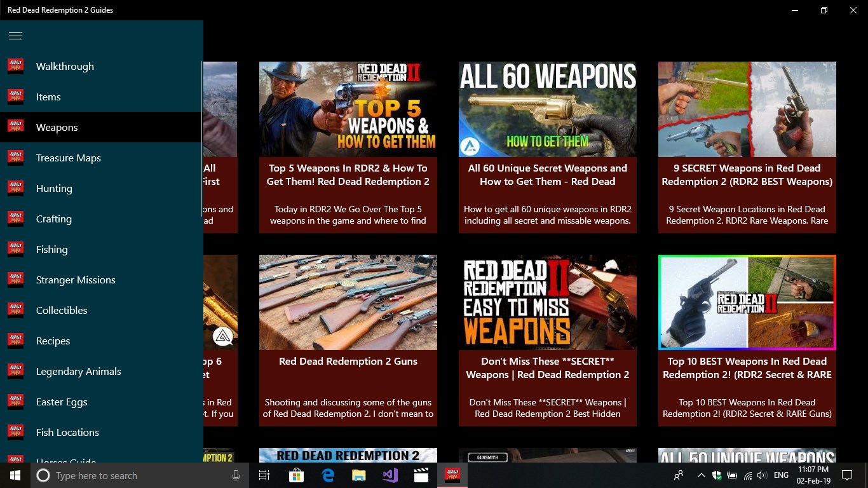Image resolution: width=868 pixels, height=488 pixels.
Task: Click the taskbar search box
Action: (139, 475)
